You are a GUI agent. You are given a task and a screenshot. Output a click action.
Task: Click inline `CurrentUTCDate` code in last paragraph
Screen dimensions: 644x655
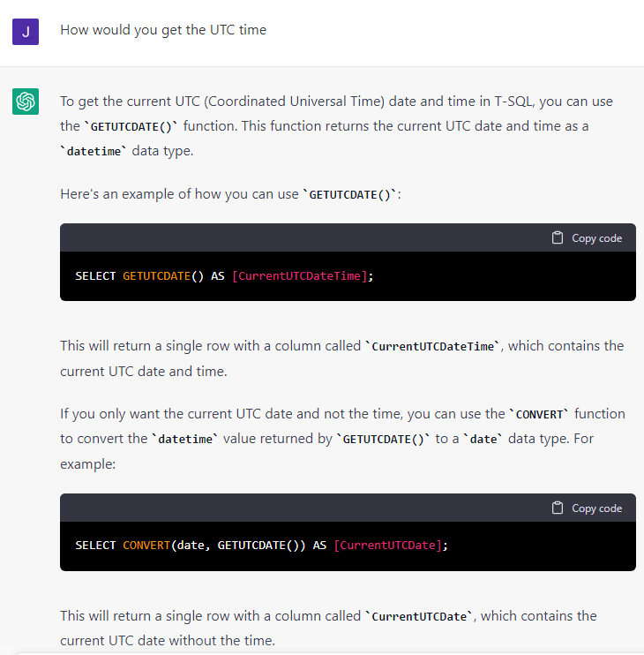click(419, 617)
